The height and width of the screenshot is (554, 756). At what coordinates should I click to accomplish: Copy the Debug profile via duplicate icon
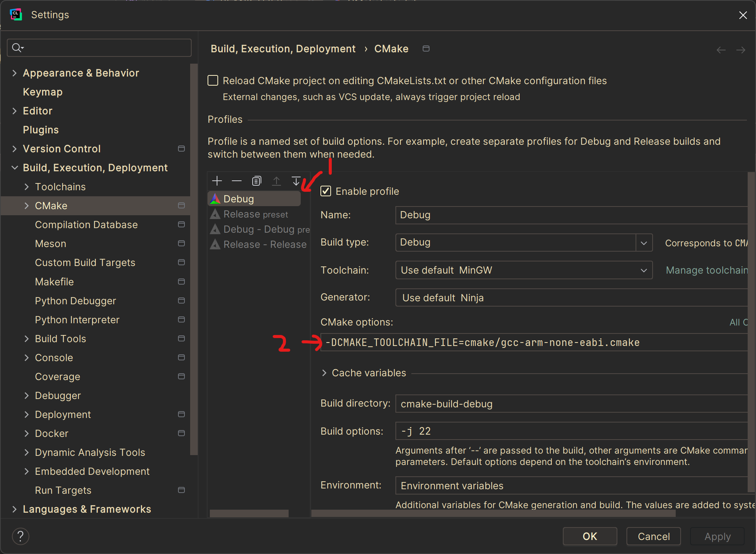256,181
